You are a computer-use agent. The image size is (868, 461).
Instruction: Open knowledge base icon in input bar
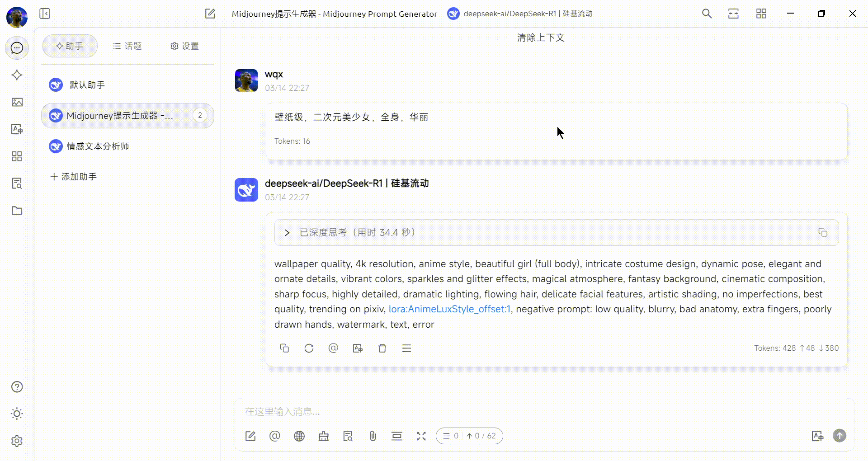(348, 436)
